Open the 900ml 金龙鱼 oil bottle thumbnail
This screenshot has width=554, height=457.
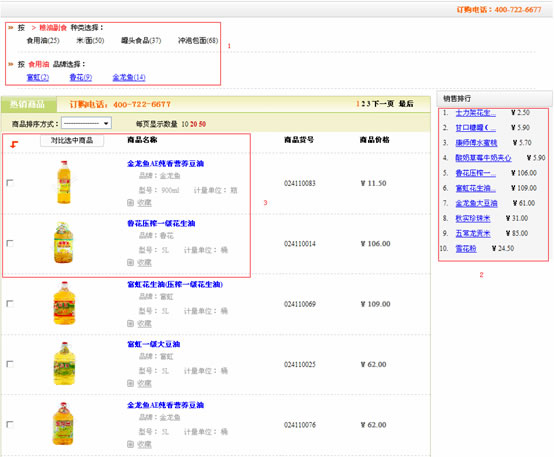click(x=64, y=182)
